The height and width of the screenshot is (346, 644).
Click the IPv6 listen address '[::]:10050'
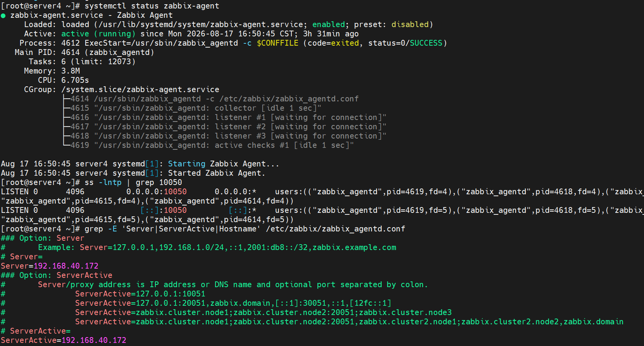(x=164, y=210)
